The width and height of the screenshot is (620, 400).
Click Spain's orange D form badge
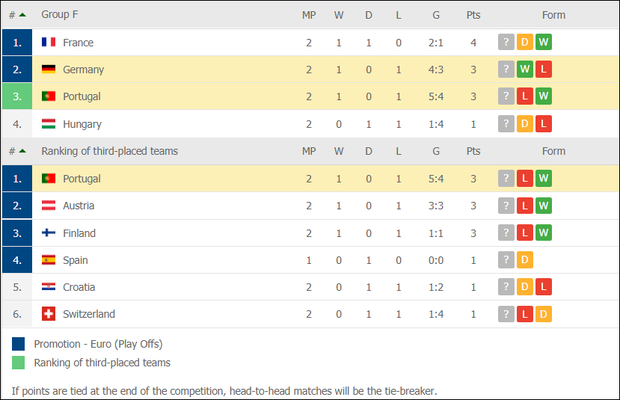(x=525, y=260)
